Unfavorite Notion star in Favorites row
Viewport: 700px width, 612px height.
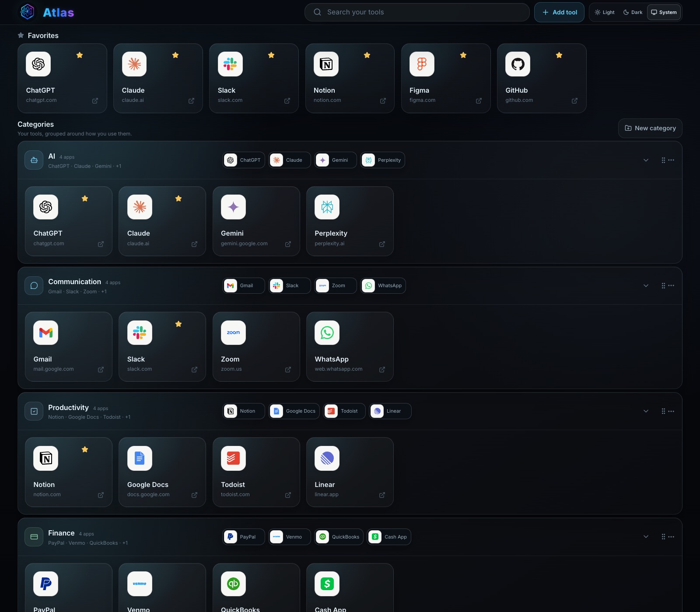click(x=367, y=55)
